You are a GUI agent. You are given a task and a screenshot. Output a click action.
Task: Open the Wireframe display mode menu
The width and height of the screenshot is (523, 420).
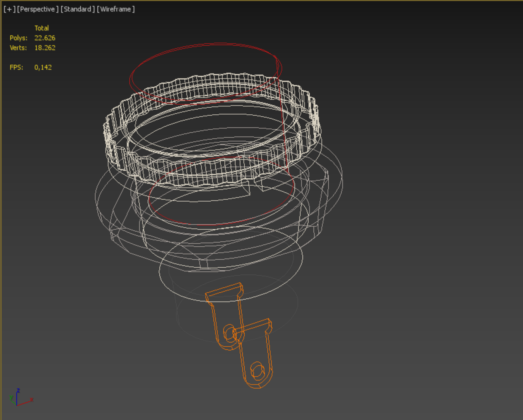coord(116,9)
